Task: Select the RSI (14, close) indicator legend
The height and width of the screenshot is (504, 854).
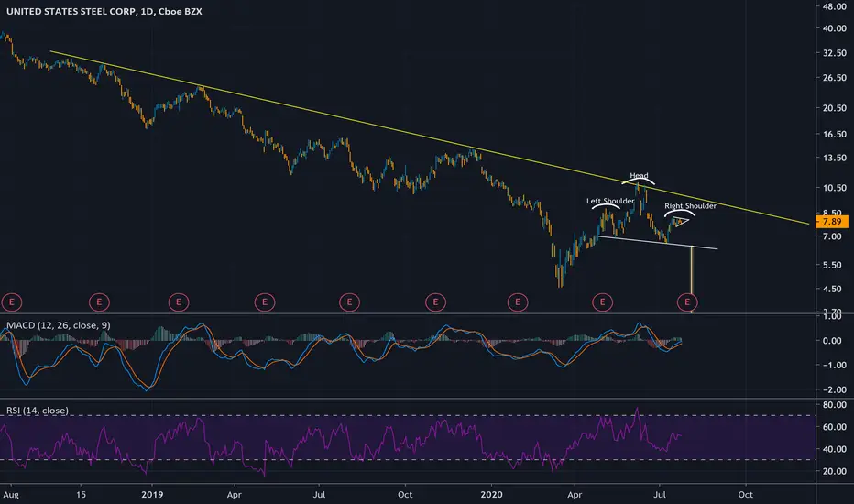Action: click(38, 411)
